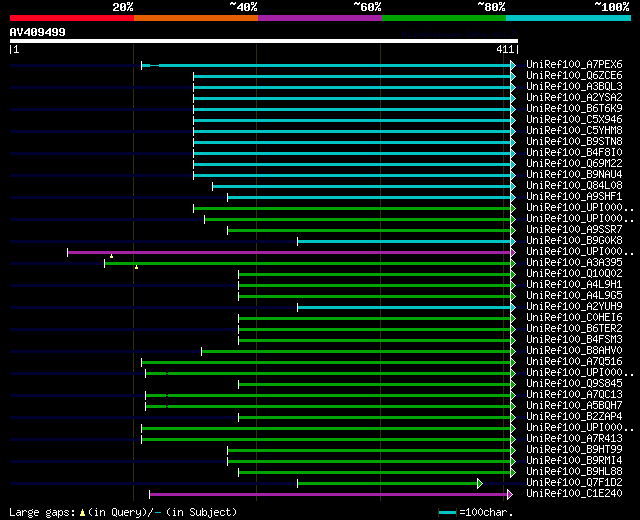Select hit label UniRef100_B6TER2
Image resolution: width=640 pixels, height=520 pixels.
coord(574,329)
